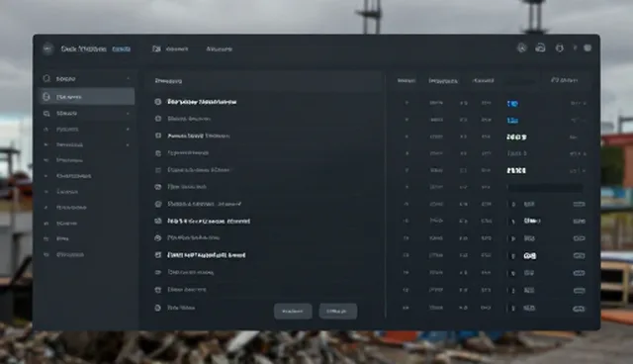This screenshot has width=633, height=364.
Task: Click the left grey button at the bottom of the list
Action: point(293,312)
